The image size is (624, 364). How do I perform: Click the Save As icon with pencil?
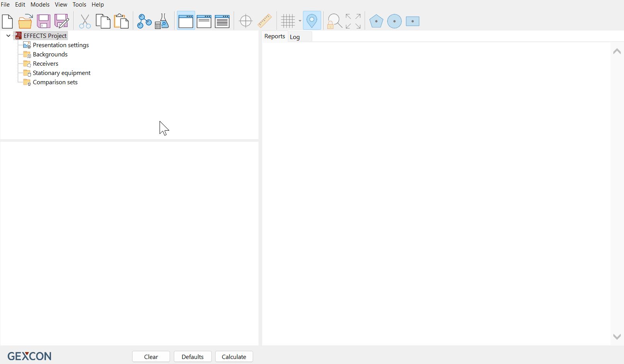click(x=62, y=21)
